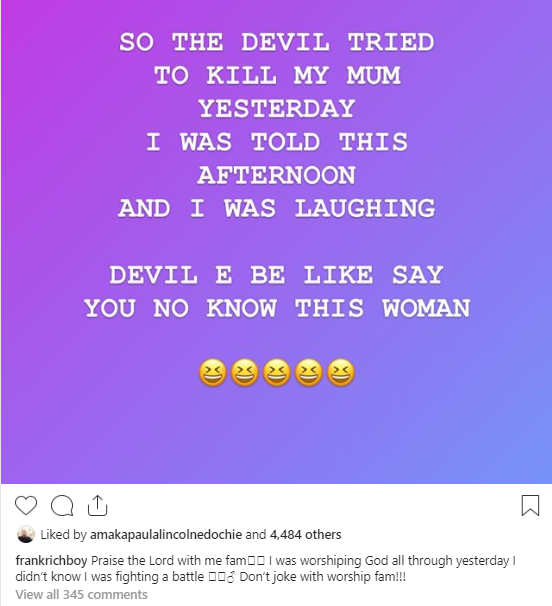Click the liker's round profile avatar

pos(26,534)
